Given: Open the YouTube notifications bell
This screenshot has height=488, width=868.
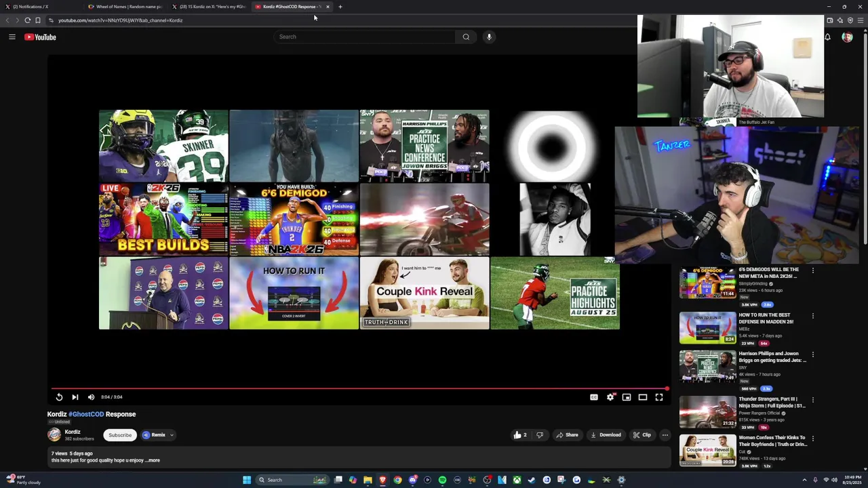Looking at the screenshot, I should click(x=827, y=37).
